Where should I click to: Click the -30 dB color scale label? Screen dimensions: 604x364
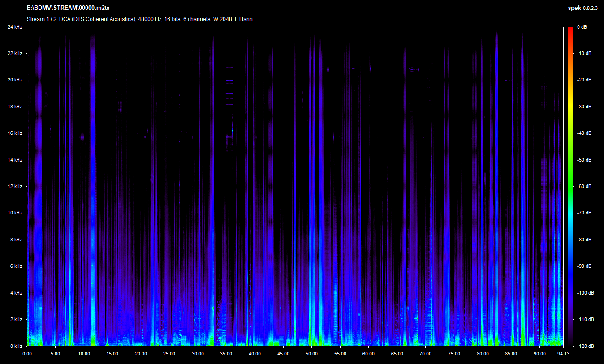coord(584,107)
